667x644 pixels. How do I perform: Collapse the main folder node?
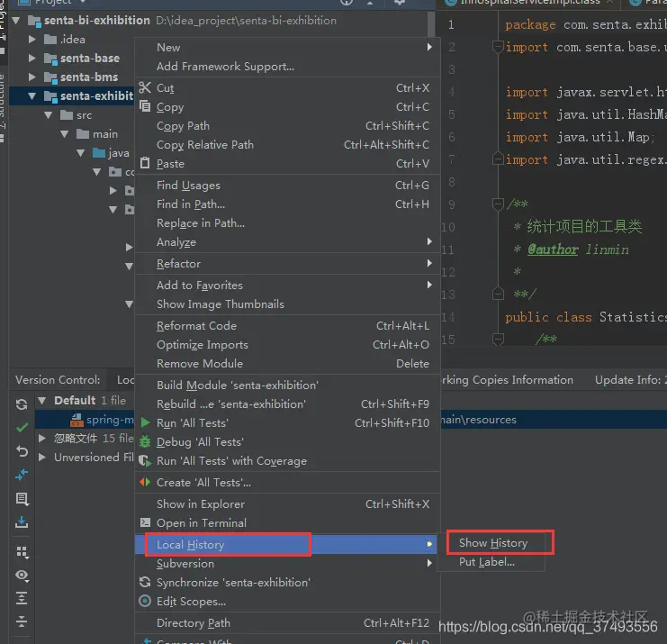[64, 134]
